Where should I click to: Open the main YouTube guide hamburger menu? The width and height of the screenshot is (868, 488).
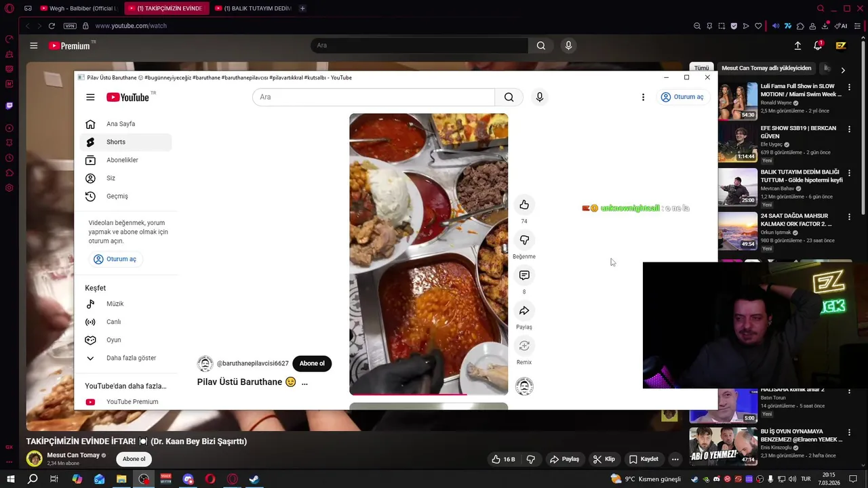[x=33, y=45]
